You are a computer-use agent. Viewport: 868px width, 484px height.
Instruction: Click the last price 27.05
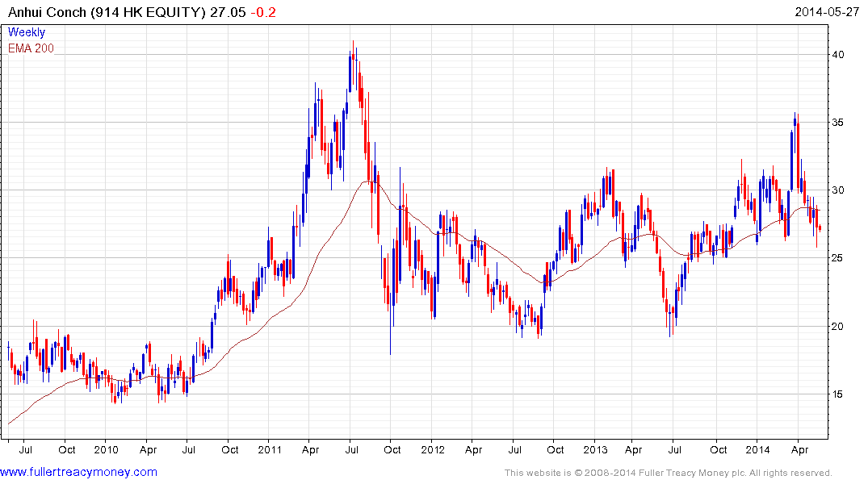pos(228,12)
